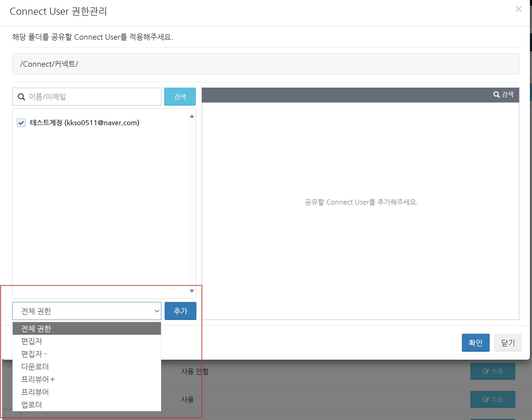Select 업로더 permission option
Screen dimensions: 532x420
[32, 405]
